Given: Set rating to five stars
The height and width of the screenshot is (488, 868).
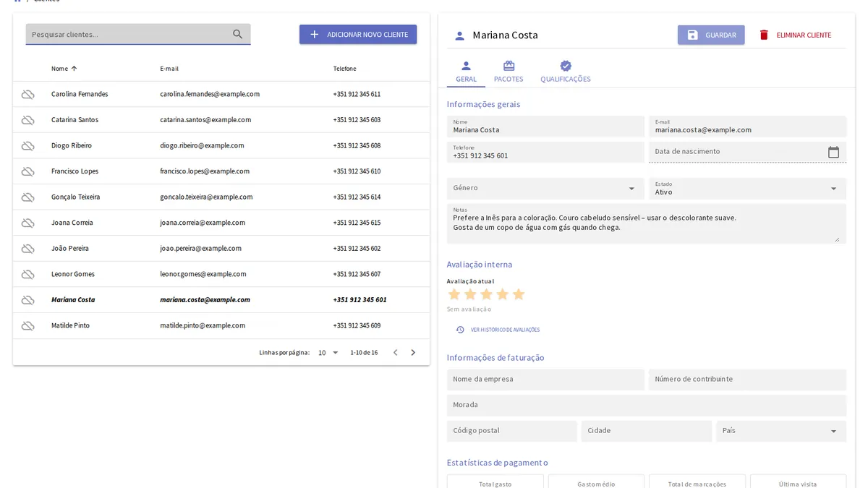Looking at the screenshot, I should pyautogui.click(x=518, y=294).
